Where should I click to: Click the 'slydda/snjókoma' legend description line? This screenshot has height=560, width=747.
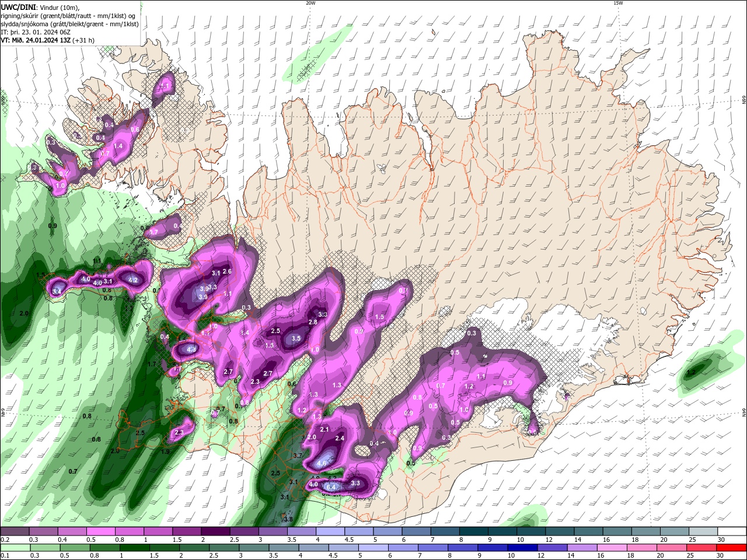click(69, 23)
